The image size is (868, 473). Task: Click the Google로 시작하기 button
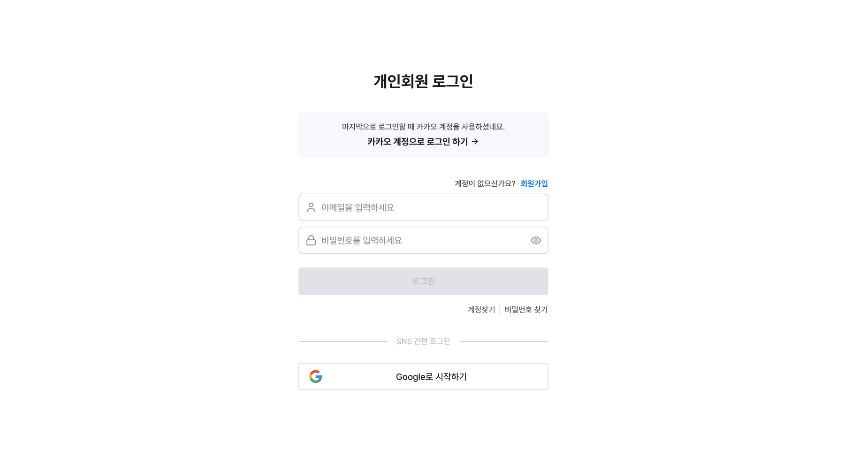(423, 376)
